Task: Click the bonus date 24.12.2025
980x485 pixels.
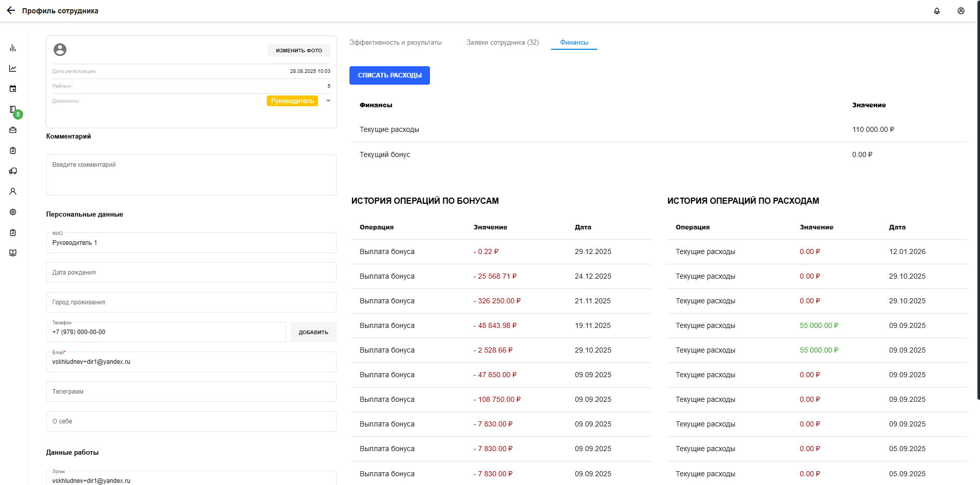Action: pyautogui.click(x=593, y=276)
